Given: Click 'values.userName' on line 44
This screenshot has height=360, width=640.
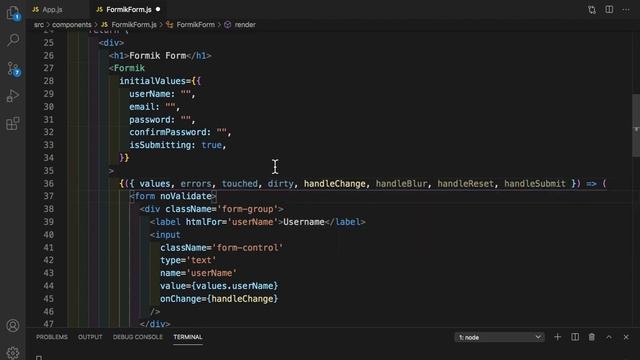Looking at the screenshot, I should [x=235, y=286].
